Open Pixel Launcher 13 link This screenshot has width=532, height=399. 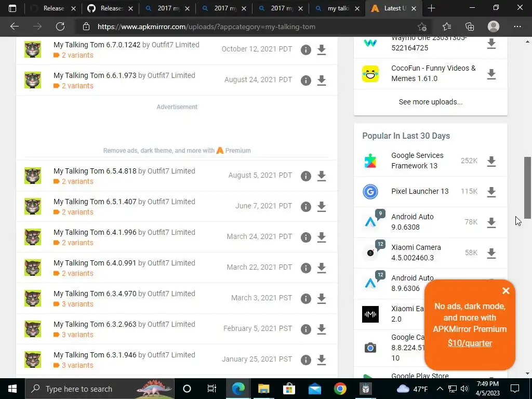coord(420,191)
